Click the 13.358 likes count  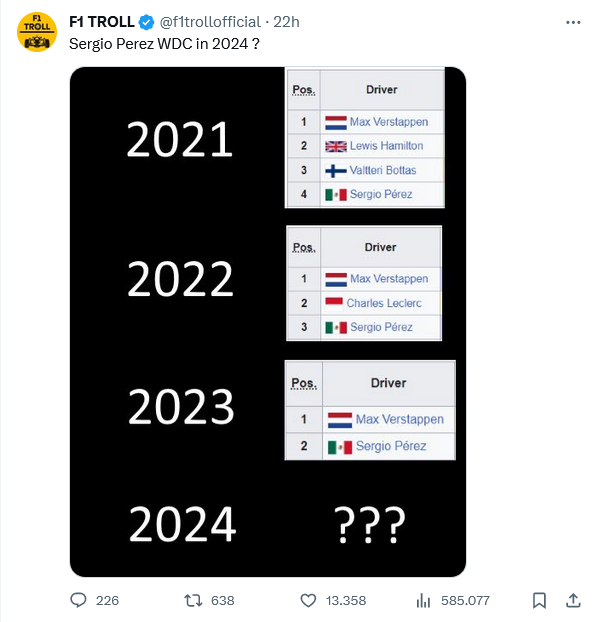[x=346, y=600]
